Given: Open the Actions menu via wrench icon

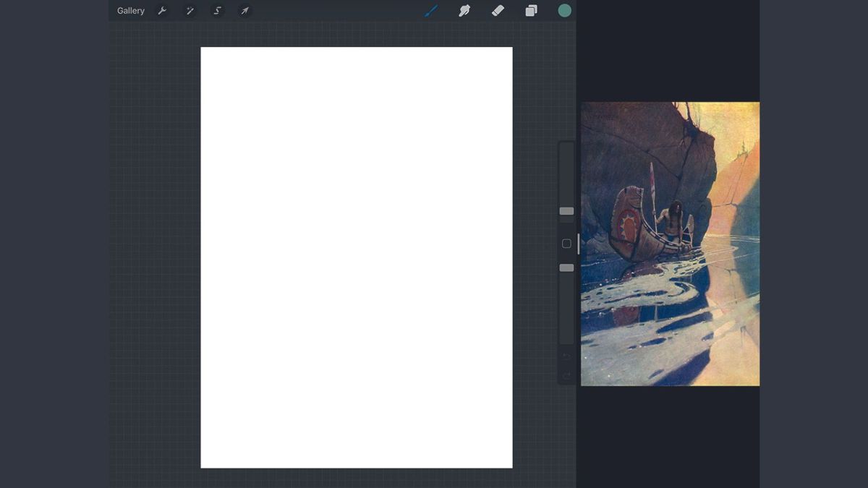Looking at the screenshot, I should click(x=163, y=10).
